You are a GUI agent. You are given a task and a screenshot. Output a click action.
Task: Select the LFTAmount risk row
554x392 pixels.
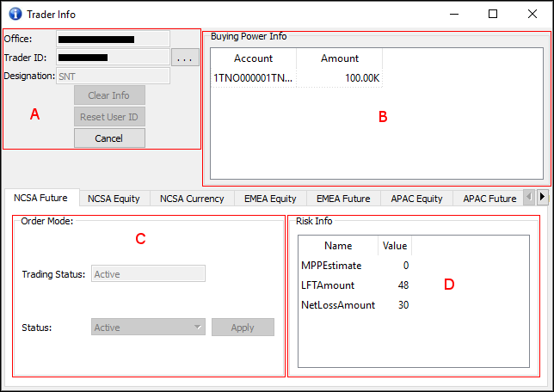pyautogui.click(x=330, y=285)
